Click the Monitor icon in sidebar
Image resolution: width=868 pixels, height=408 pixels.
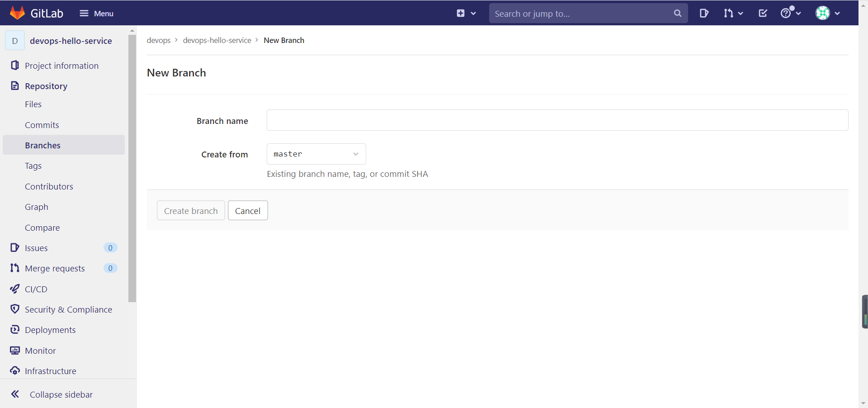coord(15,351)
